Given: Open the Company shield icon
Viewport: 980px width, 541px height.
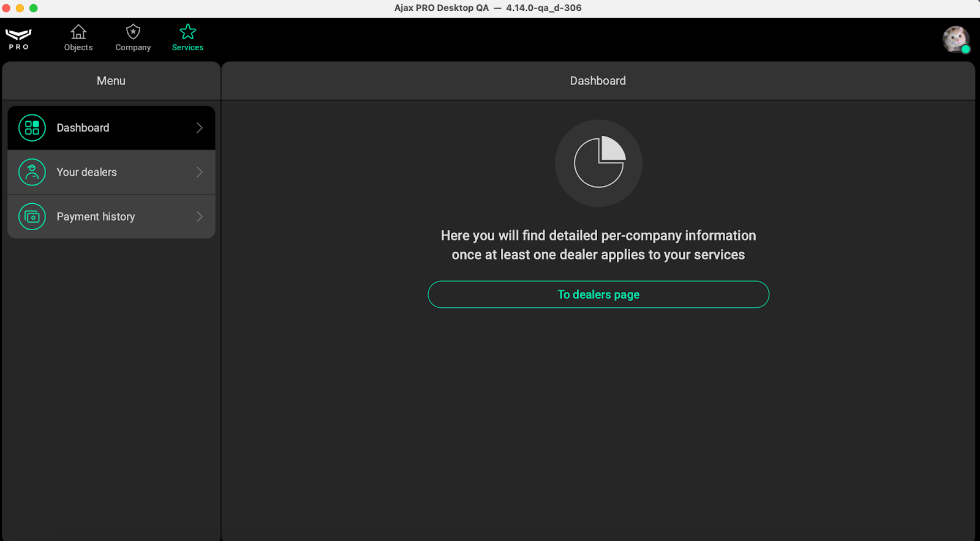Looking at the screenshot, I should tap(133, 32).
